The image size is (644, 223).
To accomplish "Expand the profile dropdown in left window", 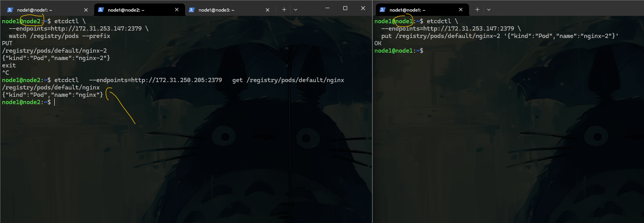I will (296, 10).
